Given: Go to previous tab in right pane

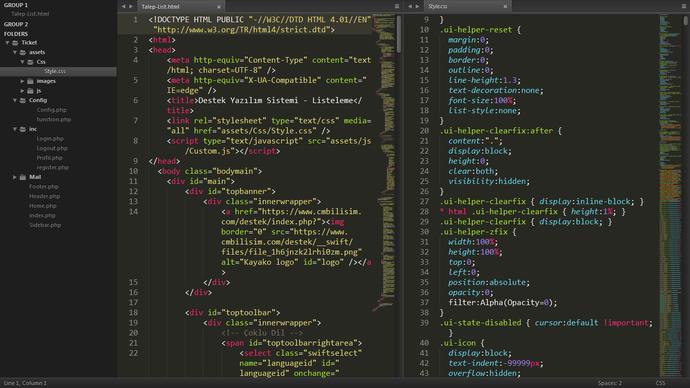Looking at the screenshot, I should click(410, 7).
